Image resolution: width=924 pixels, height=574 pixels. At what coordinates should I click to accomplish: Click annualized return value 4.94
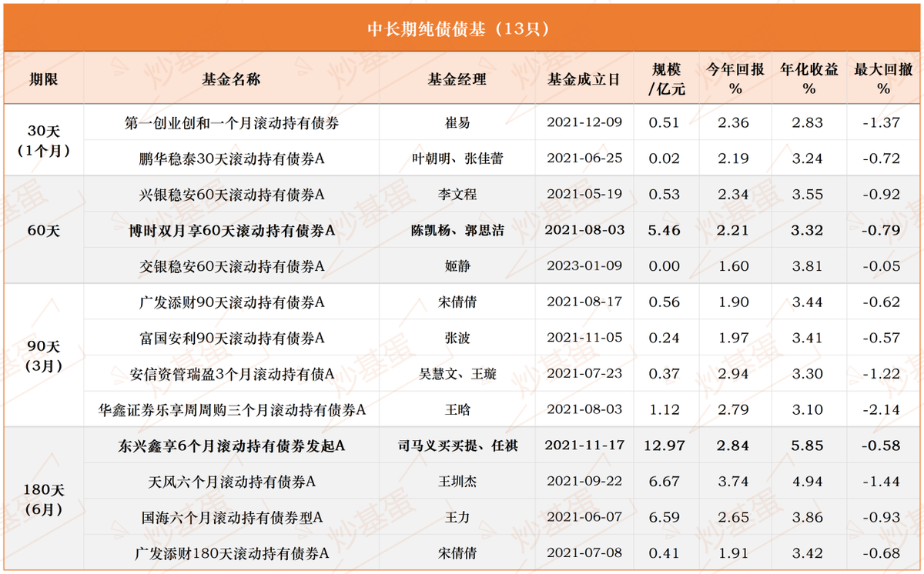[808, 482]
